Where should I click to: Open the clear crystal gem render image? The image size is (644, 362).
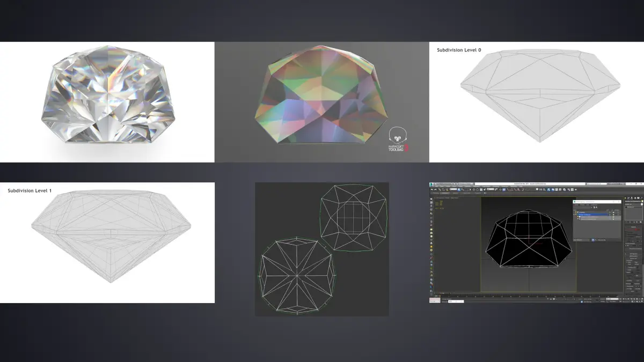(107, 102)
